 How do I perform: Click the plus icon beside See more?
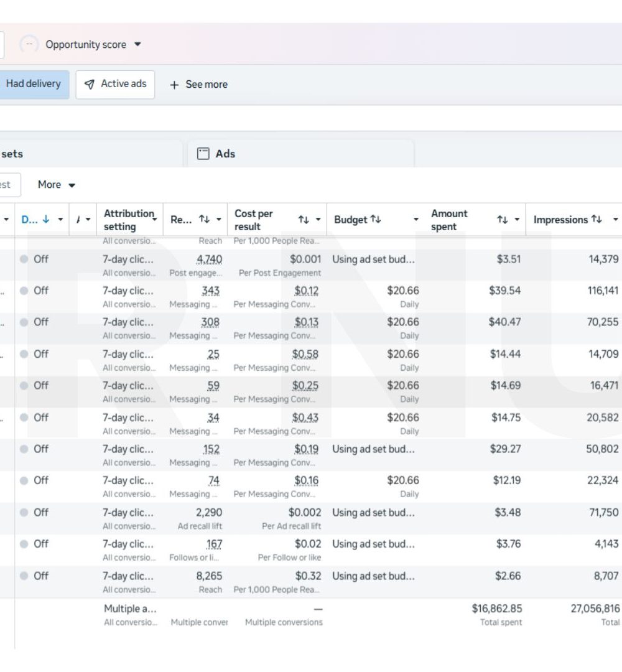(174, 85)
